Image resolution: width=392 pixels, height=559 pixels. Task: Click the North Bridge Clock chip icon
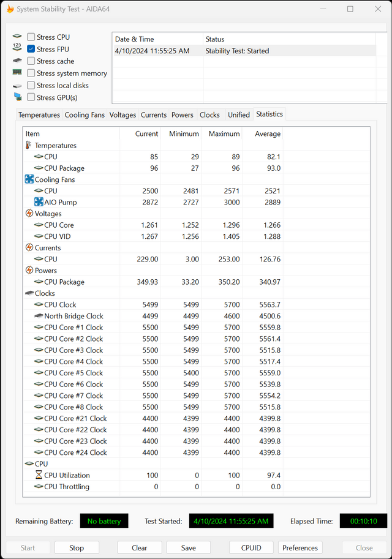click(x=39, y=316)
